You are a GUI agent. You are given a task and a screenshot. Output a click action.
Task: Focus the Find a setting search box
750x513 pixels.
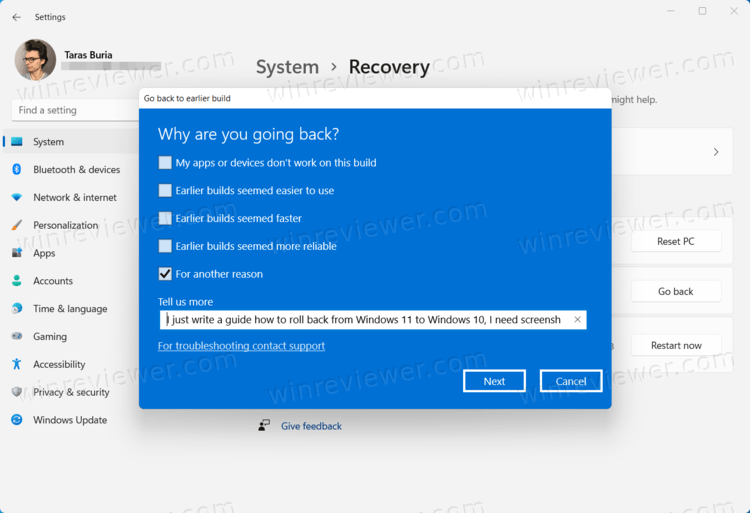tap(76, 110)
